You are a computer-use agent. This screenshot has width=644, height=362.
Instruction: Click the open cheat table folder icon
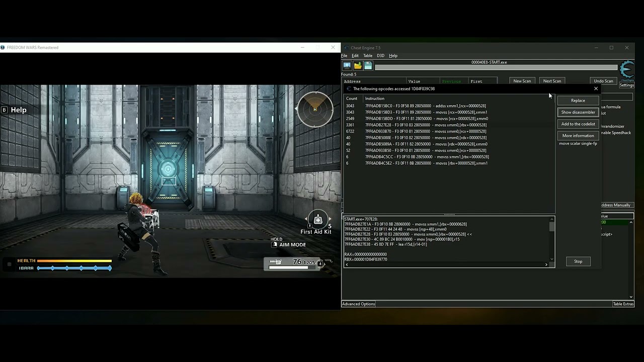[x=358, y=66]
